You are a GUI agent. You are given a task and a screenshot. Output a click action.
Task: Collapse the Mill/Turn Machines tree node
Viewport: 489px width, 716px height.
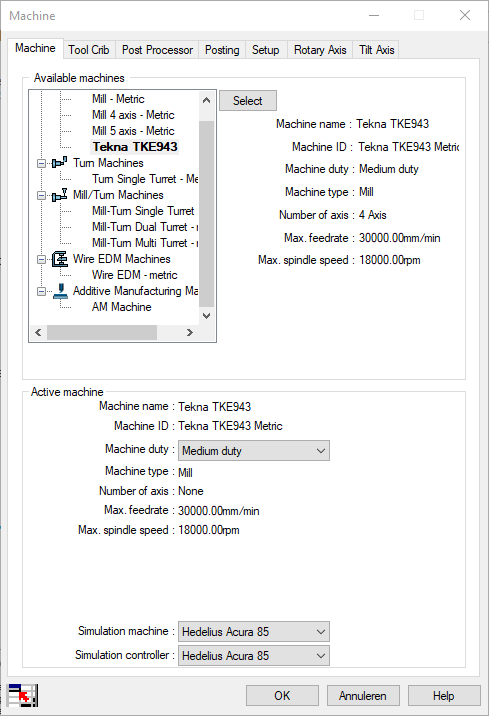(42, 195)
